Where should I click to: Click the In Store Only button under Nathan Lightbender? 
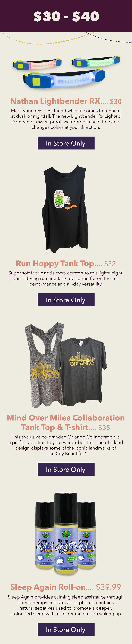coord(66,143)
